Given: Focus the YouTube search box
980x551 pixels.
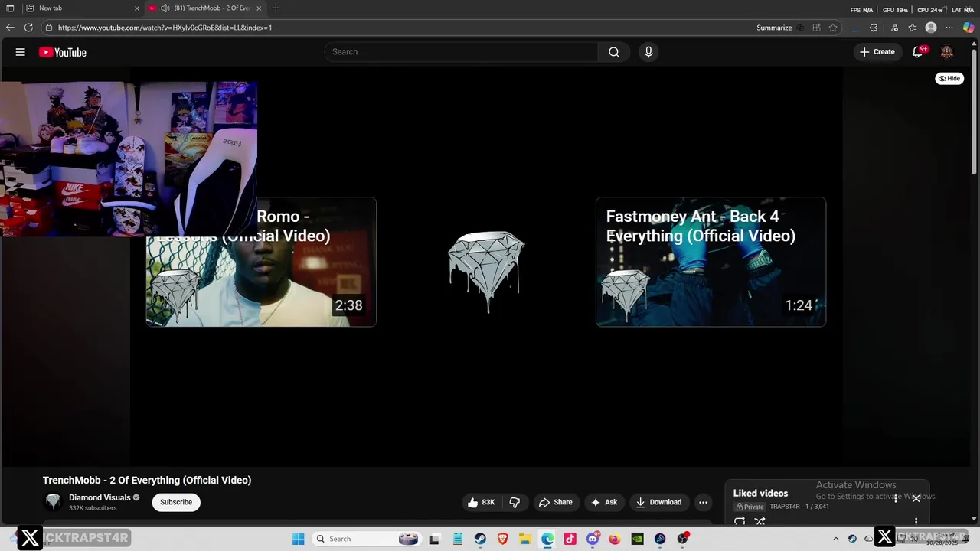Looking at the screenshot, I should coord(462,52).
